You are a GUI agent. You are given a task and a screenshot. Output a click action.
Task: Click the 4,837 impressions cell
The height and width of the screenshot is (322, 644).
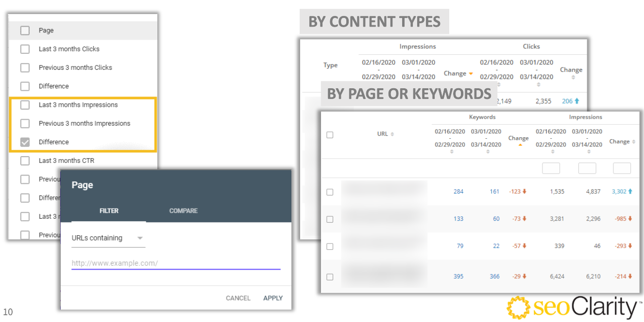(x=593, y=192)
